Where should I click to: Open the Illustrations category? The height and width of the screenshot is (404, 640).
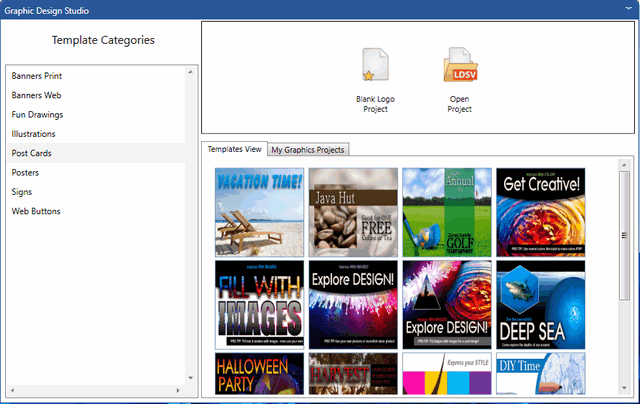33,134
